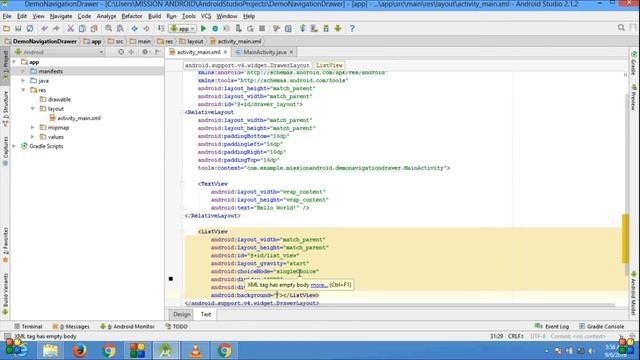Navigate Forward with arrow icon

(x=146, y=29)
